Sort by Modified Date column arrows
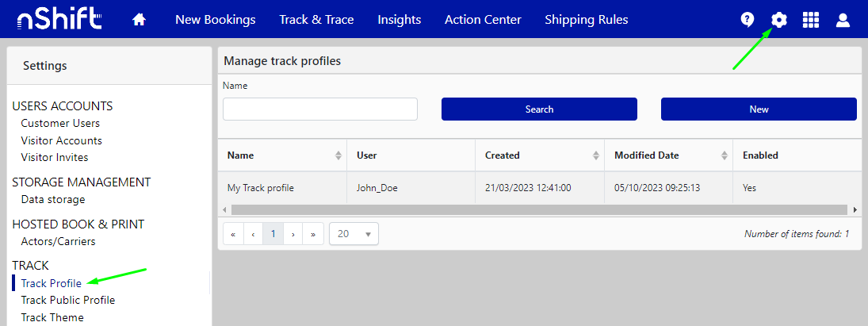The image size is (868, 326). tap(724, 155)
